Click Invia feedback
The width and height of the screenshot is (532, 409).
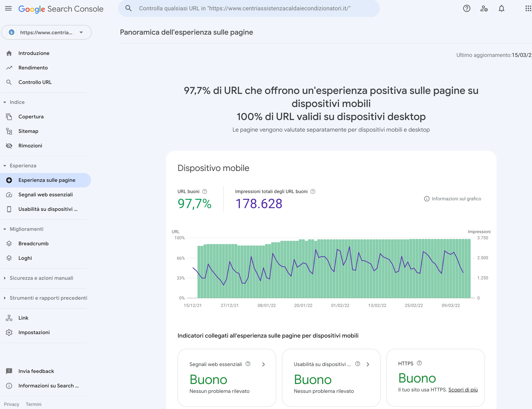point(36,371)
